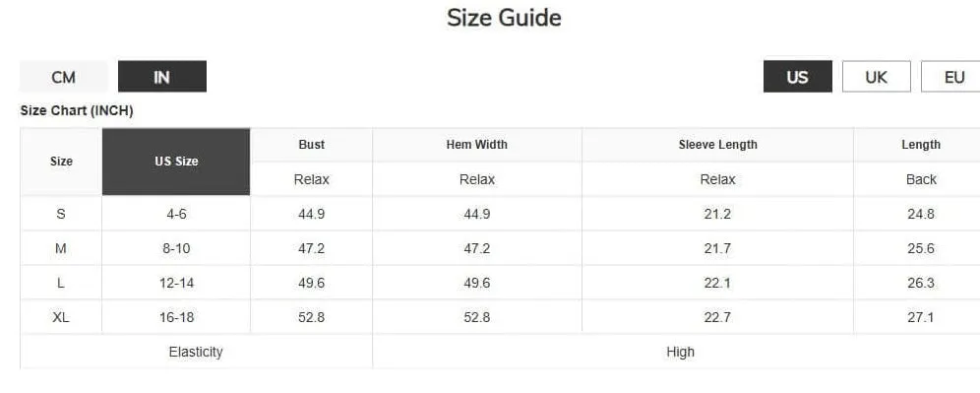This screenshot has width=980, height=393.
Task: Click the US Size column header
Action: 176,162
